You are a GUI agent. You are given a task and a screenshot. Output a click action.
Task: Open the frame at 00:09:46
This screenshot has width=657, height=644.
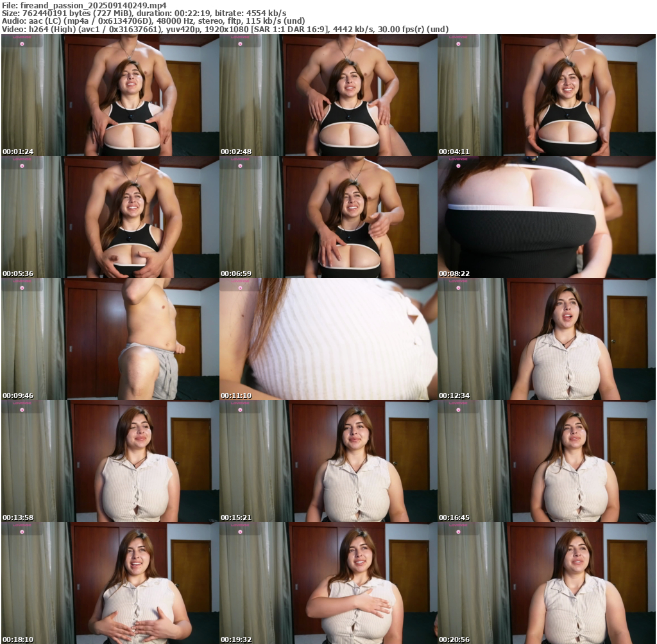click(x=110, y=339)
